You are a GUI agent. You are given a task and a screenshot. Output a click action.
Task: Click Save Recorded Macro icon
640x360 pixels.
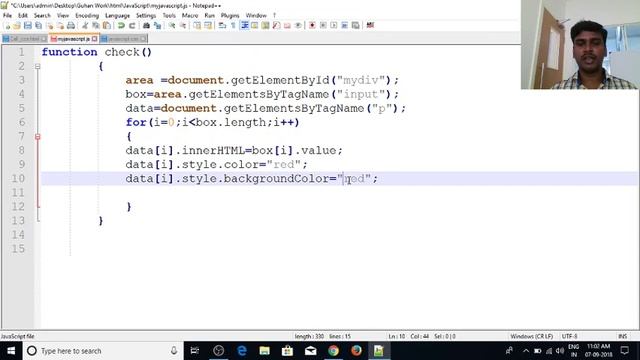coord(356,26)
